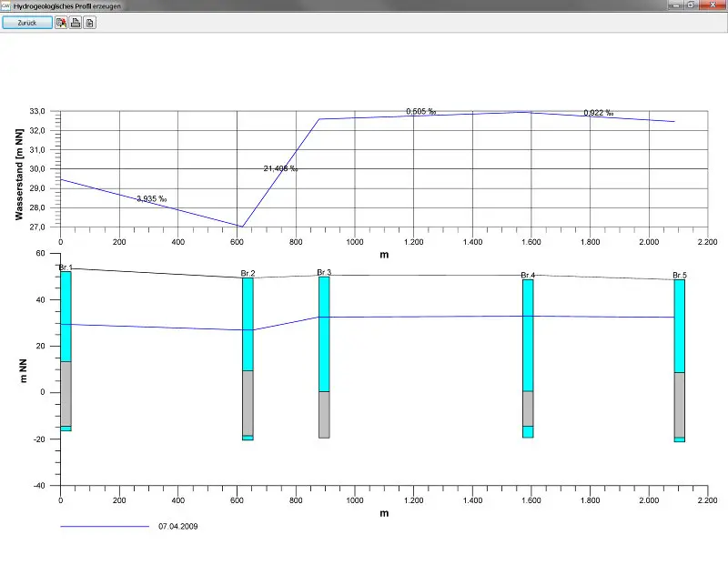Minimize the Hydrogeologisches Profil window
The width and height of the screenshot is (728, 565).
676,5
